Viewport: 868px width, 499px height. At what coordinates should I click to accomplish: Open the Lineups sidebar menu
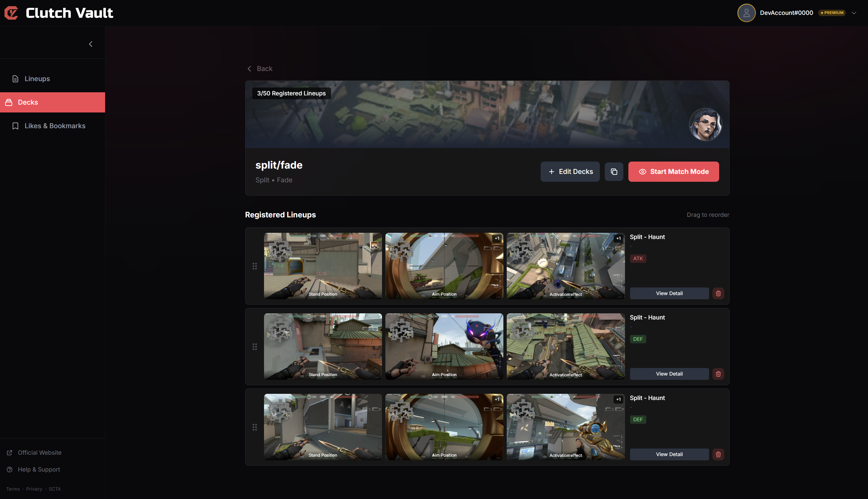point(37,79)
